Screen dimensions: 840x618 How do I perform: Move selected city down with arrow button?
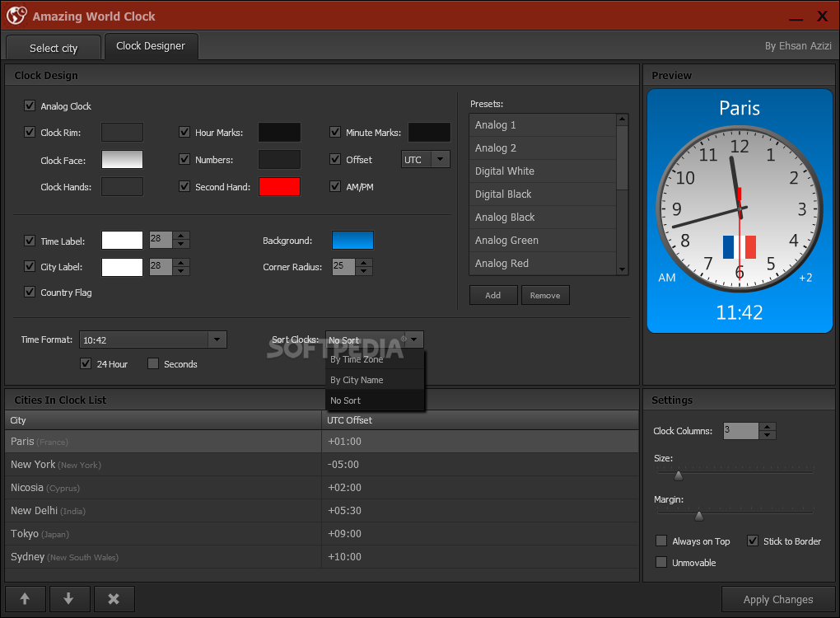pyautogui.click(x=69, y=599)
